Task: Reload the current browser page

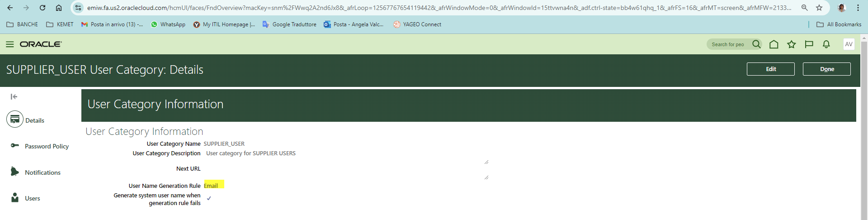Action: pyautogui.click(x=42, y=8)
